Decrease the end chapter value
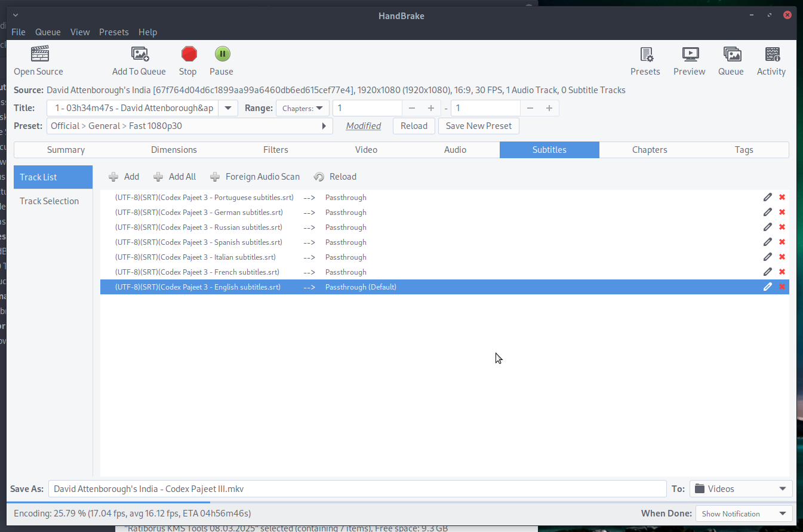The image size is (803, 532). click(530, 108)
